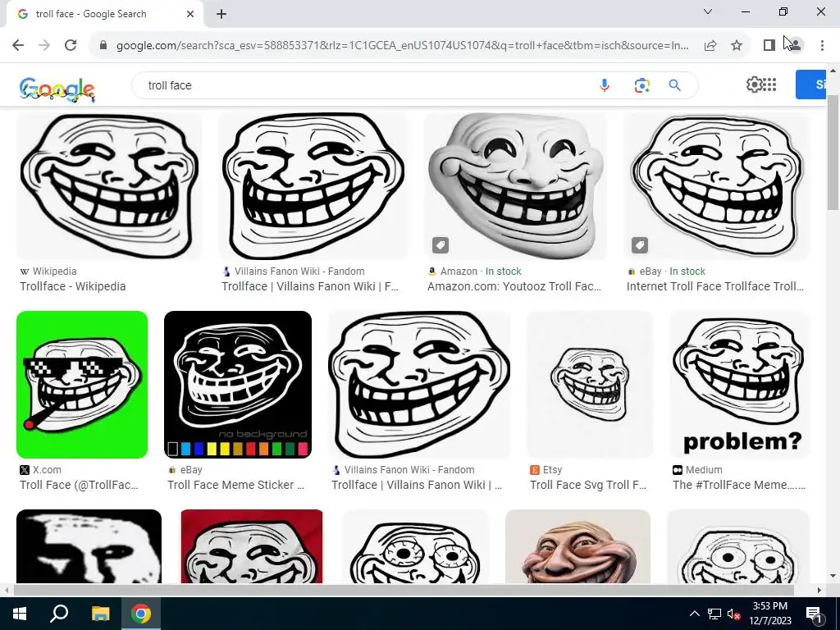Open second Villains Fanon Wiki title link

click(417, 485)
